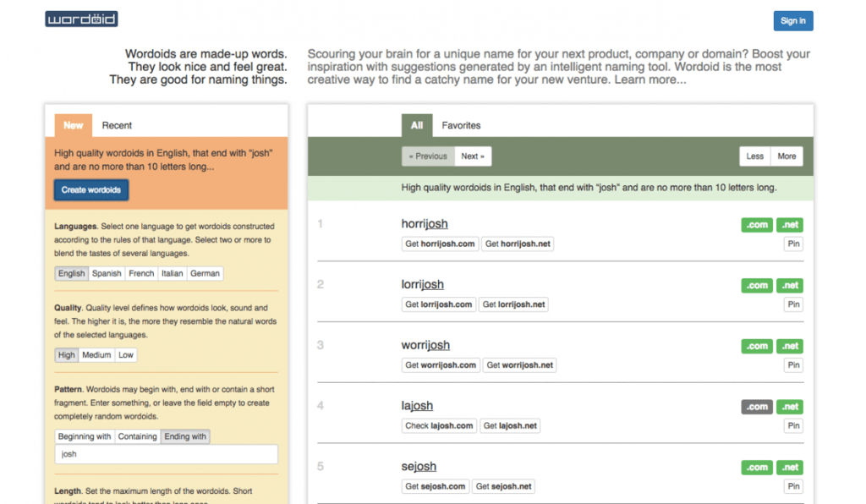Open the lorrijosh wordoid link
This screenshot has width=866, height=504.
tap(423, 284)
